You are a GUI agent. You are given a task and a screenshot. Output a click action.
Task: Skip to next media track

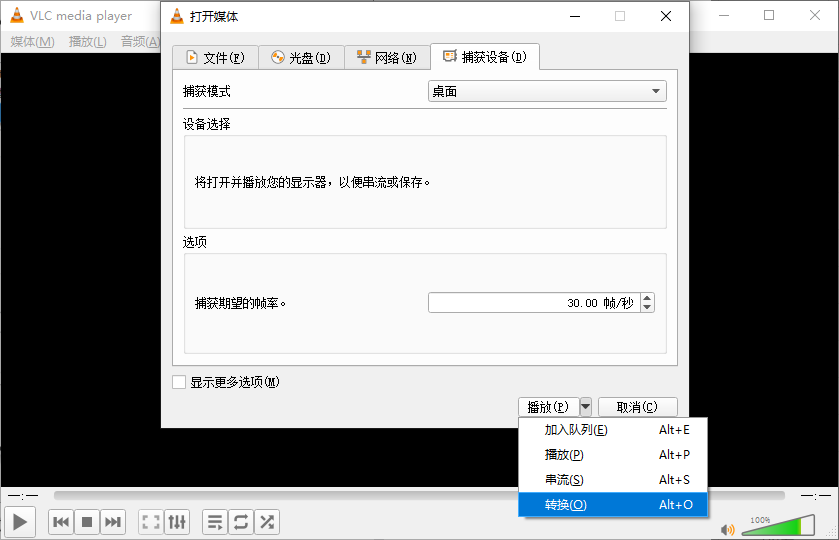point(112,522)
